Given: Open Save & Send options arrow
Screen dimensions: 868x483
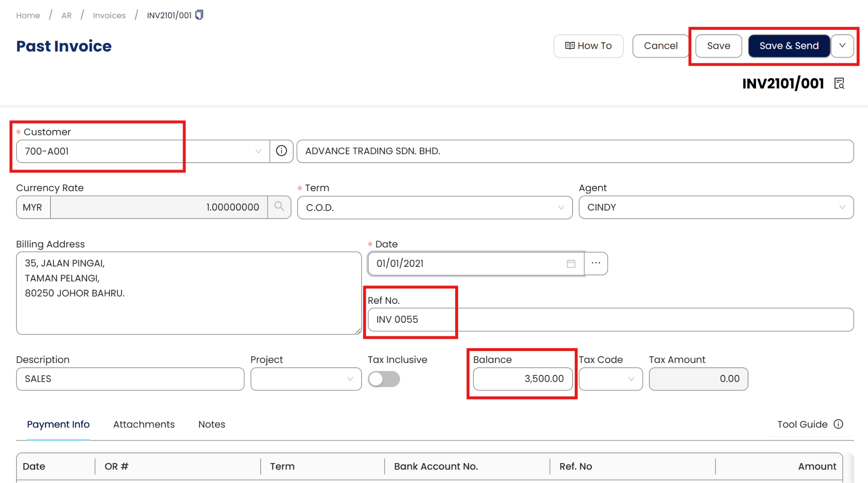Looking at the screenshot, I should tap(842, 46).
